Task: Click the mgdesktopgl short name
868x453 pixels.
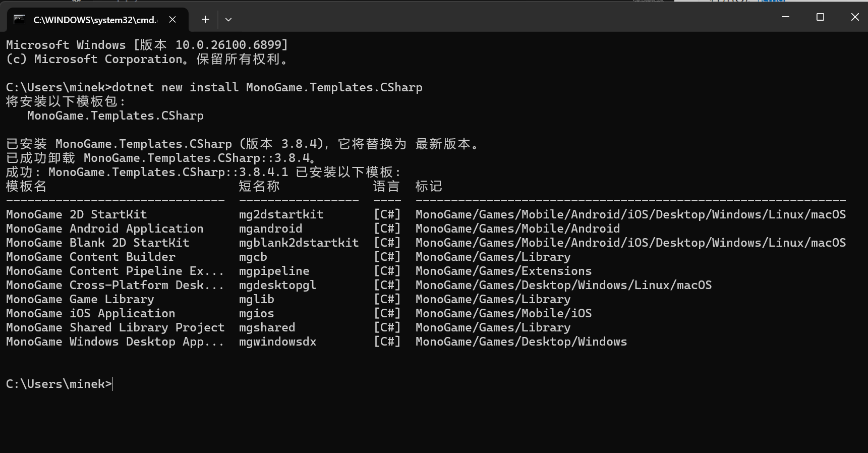Action: pyautogui.click(x=278, y=285)
